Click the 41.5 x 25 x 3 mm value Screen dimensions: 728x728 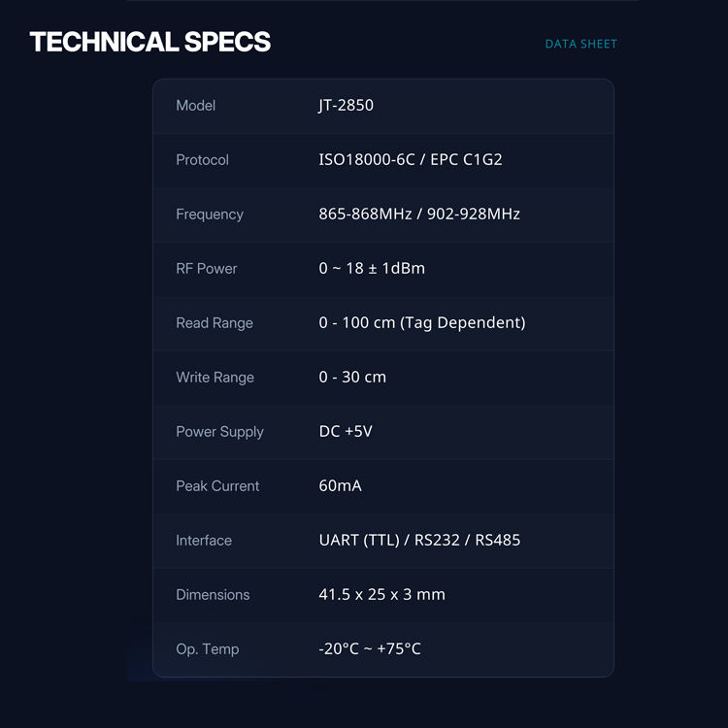point(381,594)
